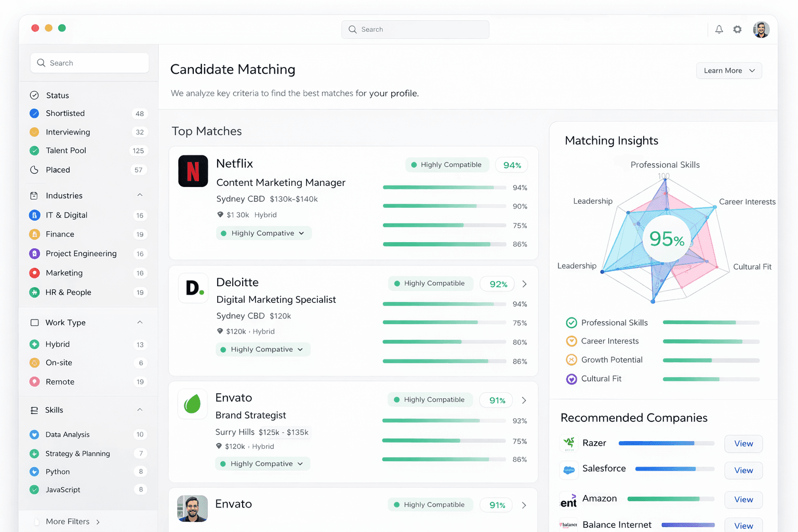
Task: Open the Learn More dropdown
Action: (x=729, y=71)
